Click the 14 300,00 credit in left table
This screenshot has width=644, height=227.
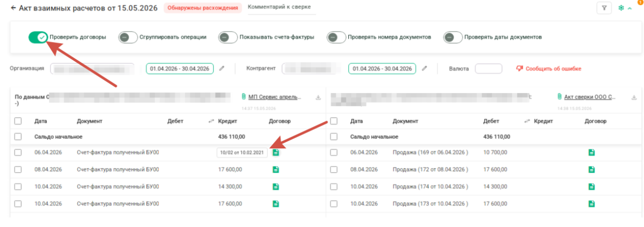(230, 186)
